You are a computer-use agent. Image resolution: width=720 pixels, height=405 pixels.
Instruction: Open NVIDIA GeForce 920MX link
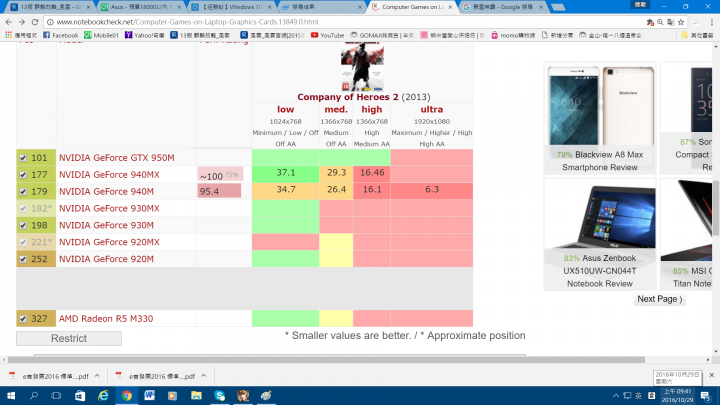[109, 242]
